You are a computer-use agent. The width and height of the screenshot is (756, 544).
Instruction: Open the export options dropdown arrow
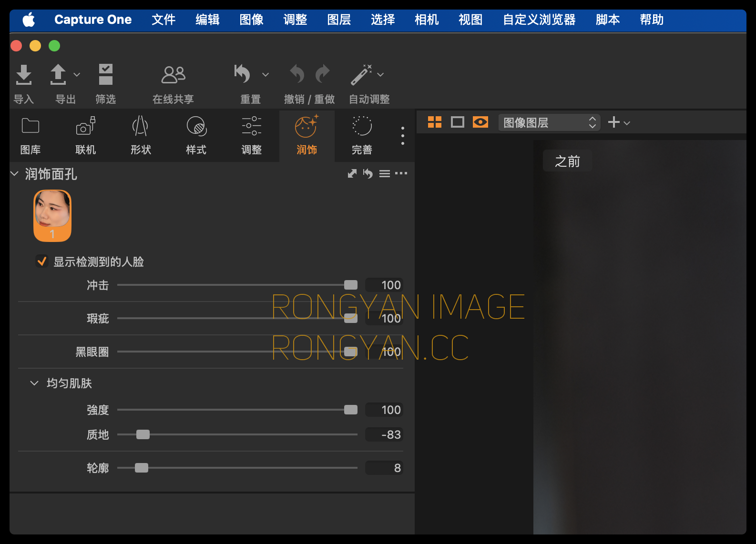click(x=77, y=75)
